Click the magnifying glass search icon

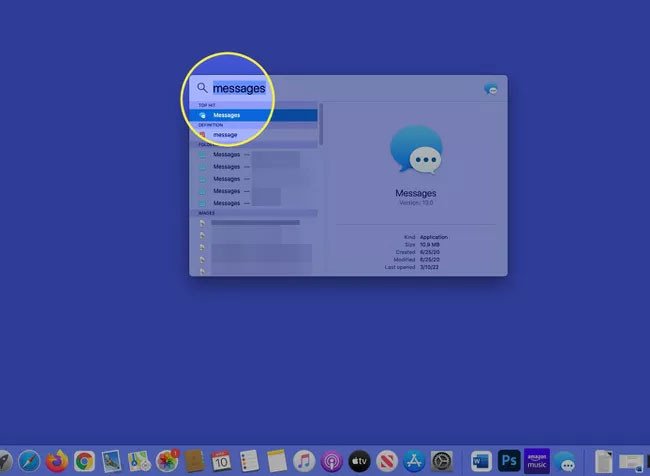coord(202,88)
